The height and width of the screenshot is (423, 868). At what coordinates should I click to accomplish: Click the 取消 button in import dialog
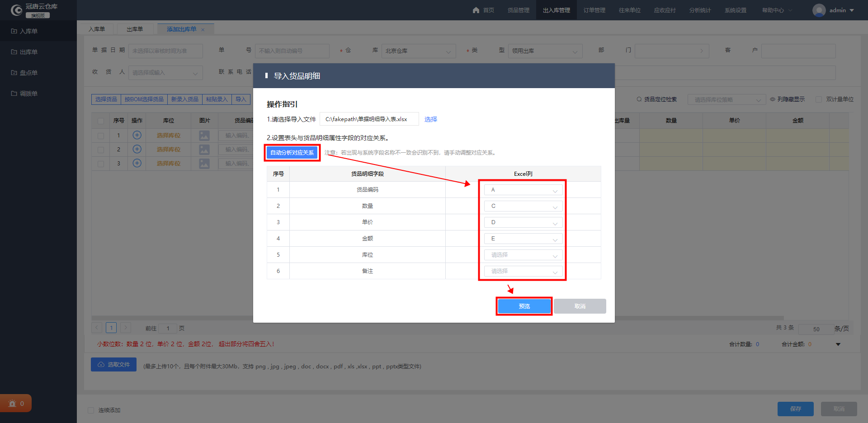point(580,306)
